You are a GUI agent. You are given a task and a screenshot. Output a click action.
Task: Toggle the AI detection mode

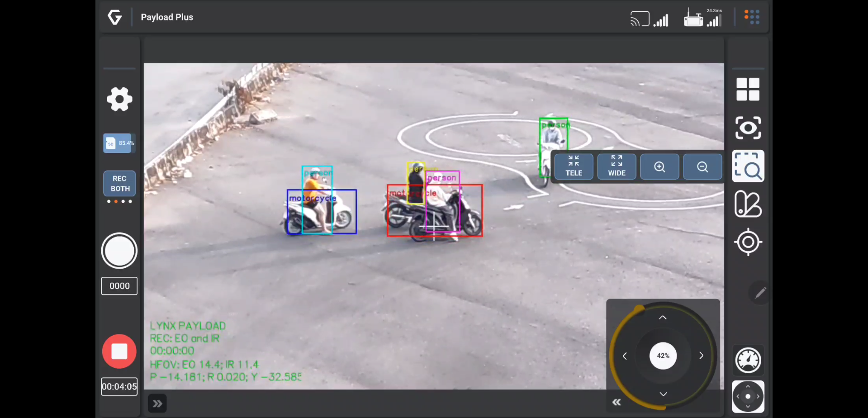pos(748,166)
